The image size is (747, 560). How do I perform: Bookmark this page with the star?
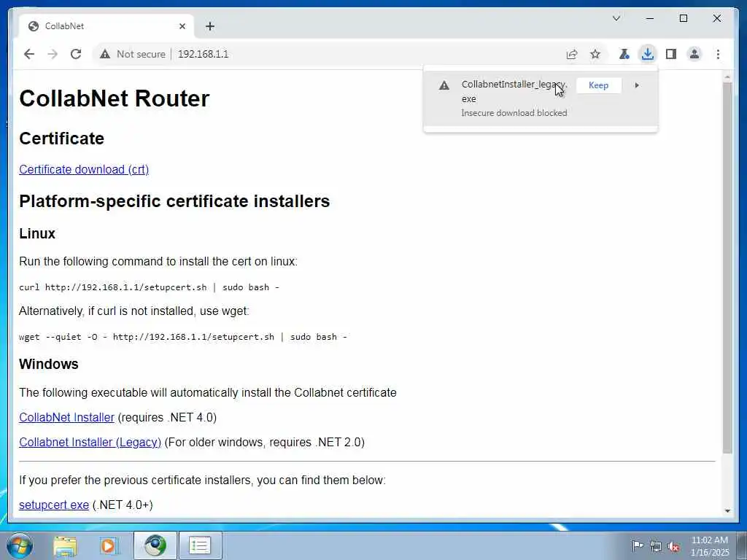pos(595,54)
